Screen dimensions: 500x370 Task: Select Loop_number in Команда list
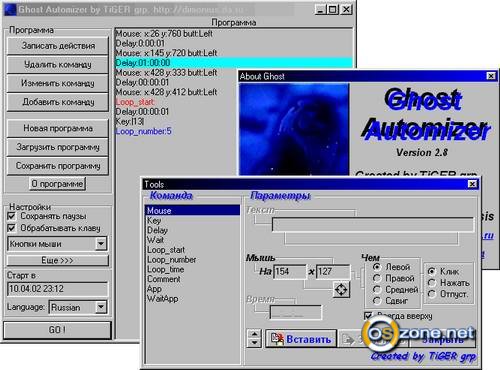coord(192,259)
